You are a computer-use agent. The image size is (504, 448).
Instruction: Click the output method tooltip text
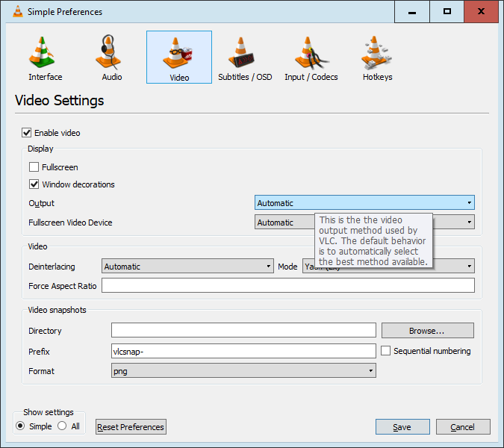373,240
